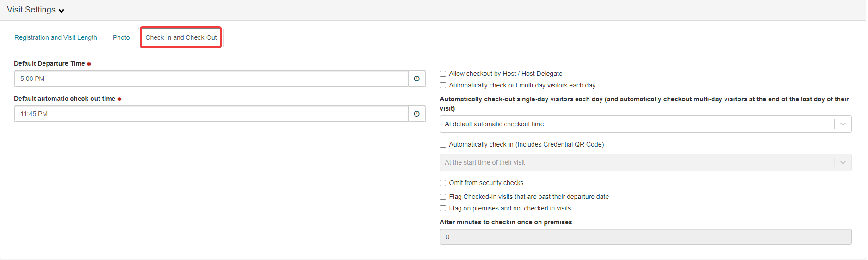Screen dimensions: 868x260
Task: Tick Flag on premises and not checked in
Action: pyautogui.click(x=443, y=208)
